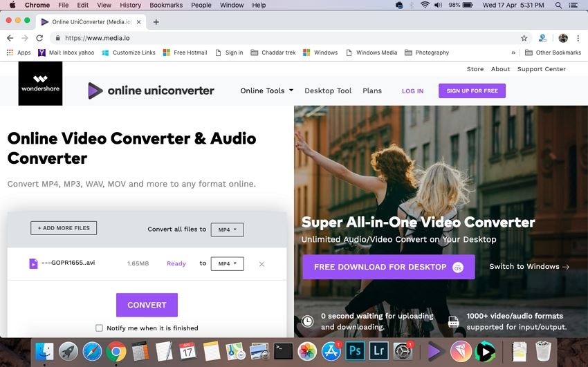Open System Preferences gear in dock
Viewport: 588px width, 367px height.
(403, 351)
